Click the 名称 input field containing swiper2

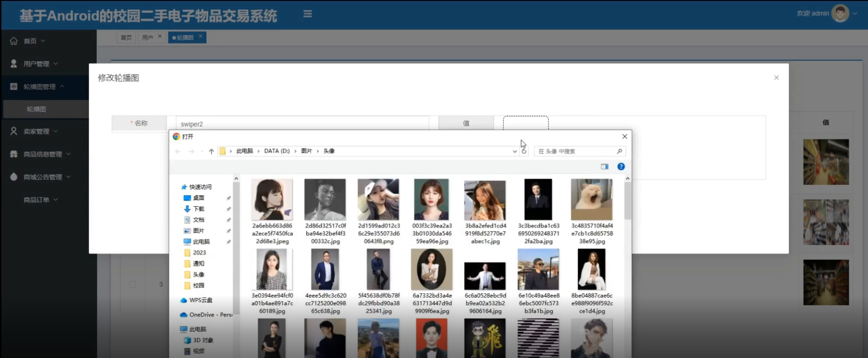click(x=302, y=124)
